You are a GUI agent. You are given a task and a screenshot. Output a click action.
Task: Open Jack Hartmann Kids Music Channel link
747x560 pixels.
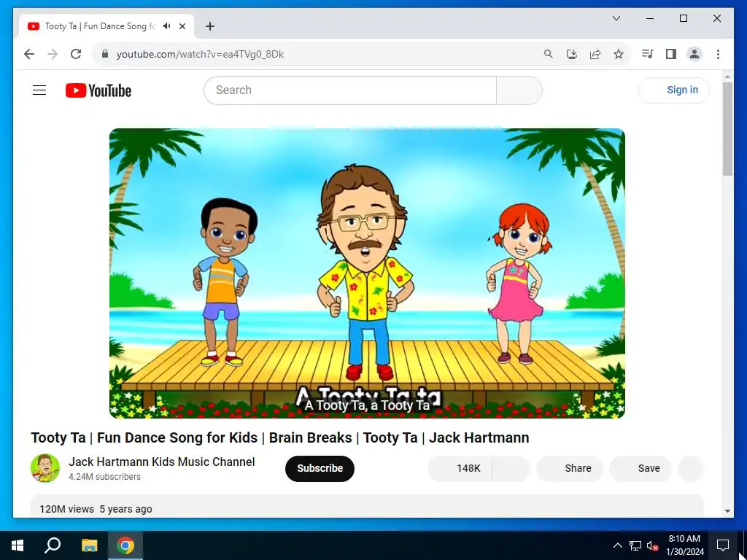tap(161, 462)
